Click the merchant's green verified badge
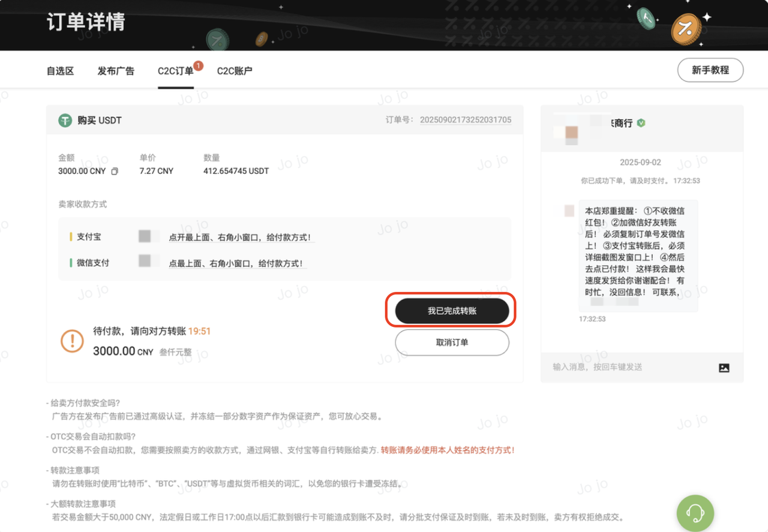The image size is (768, 532). (x=641, y=123)
